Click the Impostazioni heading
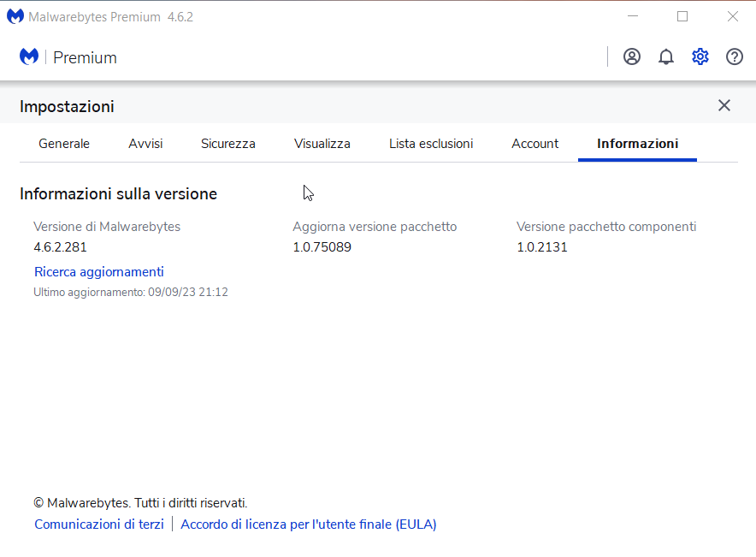Screen dimensions: 756x557 (x=67, y=107)
